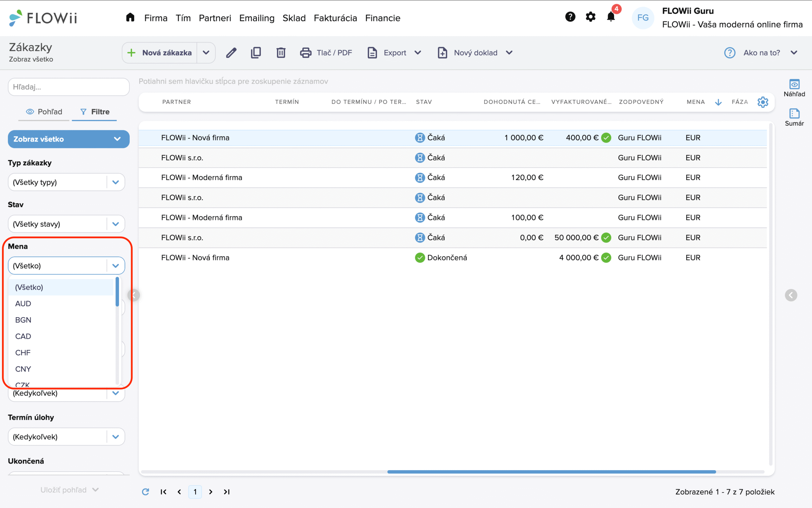
Task: Sort by the TERMÍN column header
Action: (x=287, y=102)
